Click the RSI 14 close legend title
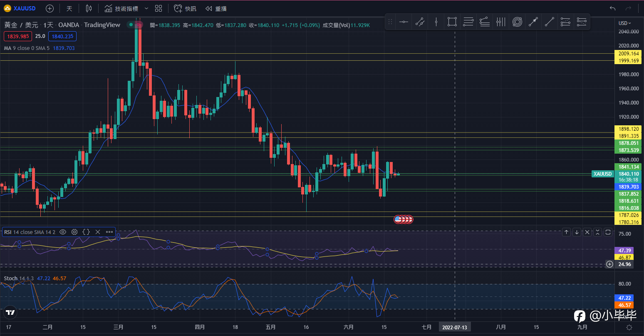The image size is (644, 336). pyautogui.click(x=30, y=232)
